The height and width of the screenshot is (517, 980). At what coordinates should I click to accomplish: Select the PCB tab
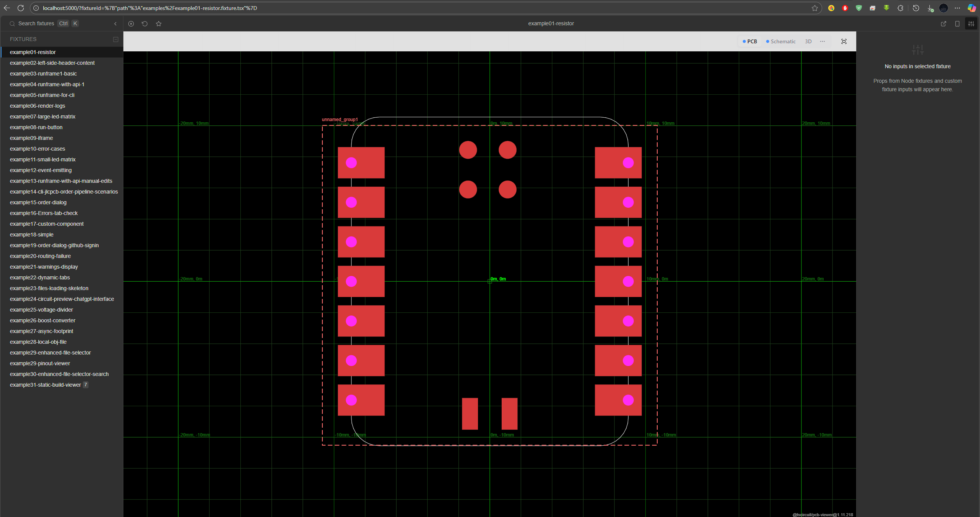750,41
